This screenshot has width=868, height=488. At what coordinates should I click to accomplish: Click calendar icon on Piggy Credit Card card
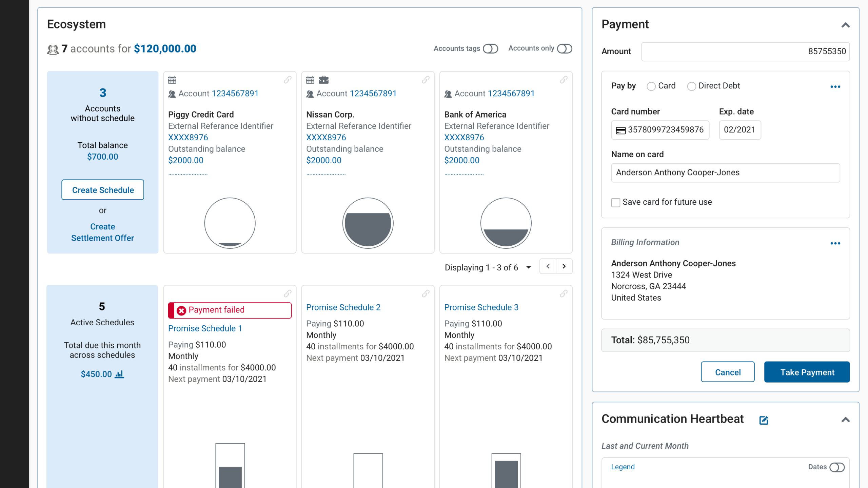(x=172, y=80)
